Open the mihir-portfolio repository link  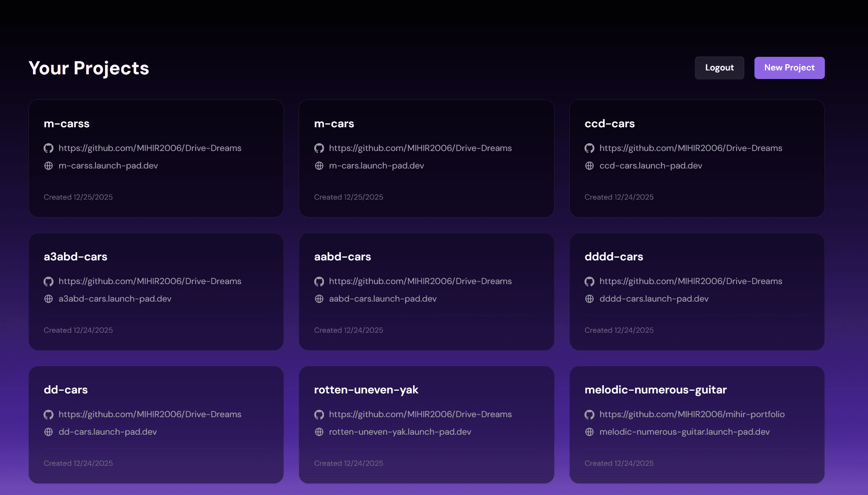692,414
